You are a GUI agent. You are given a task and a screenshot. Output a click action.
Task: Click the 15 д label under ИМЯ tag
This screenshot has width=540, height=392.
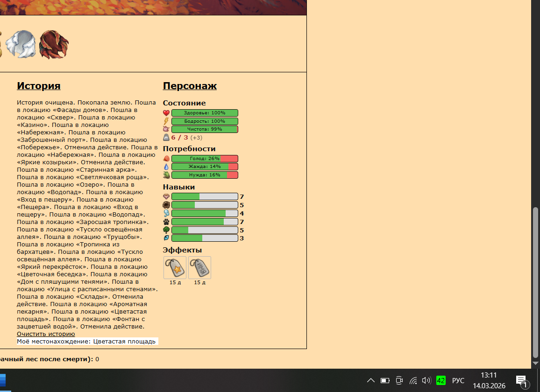pos(200,282)
